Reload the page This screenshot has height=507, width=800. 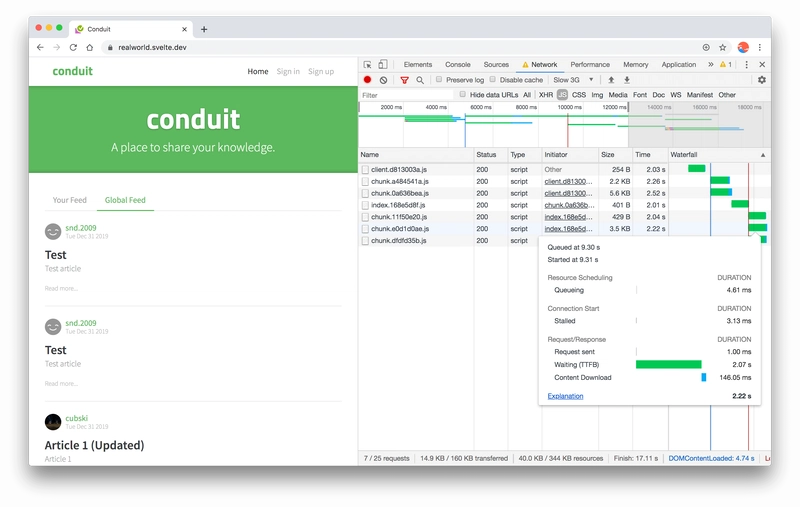[x=73, y=47]
